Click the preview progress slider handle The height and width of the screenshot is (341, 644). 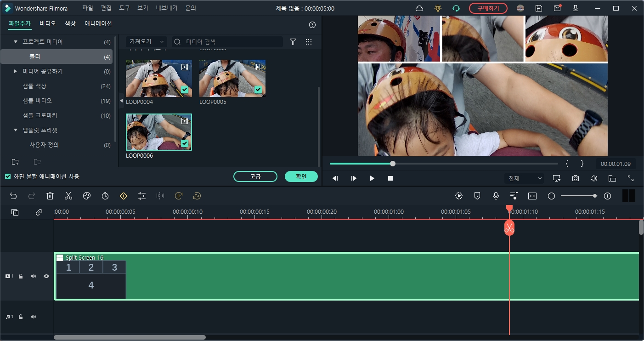[393, 164]
